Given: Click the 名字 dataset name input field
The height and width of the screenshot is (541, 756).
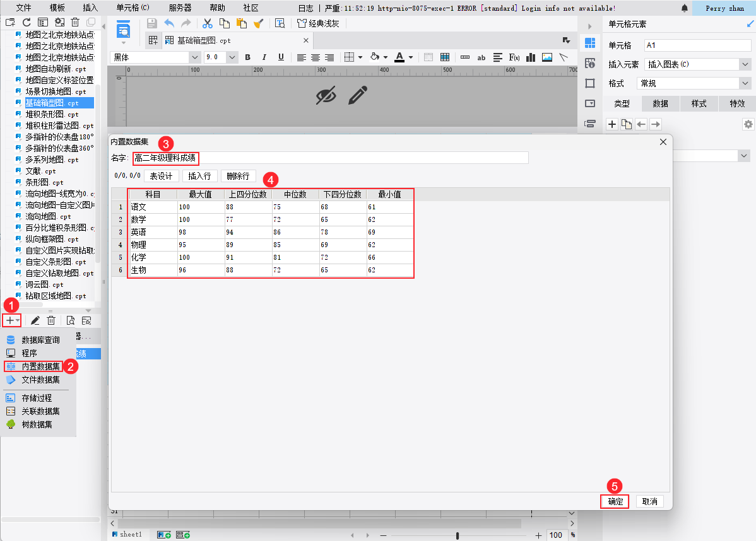Looking at the screenshot, I should click(330, 158).
